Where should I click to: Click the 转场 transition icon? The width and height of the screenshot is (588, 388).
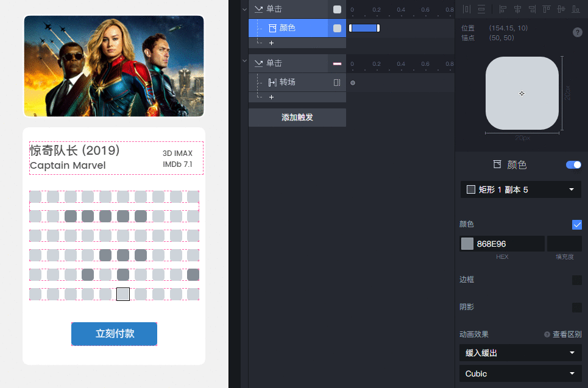(272, 82)
